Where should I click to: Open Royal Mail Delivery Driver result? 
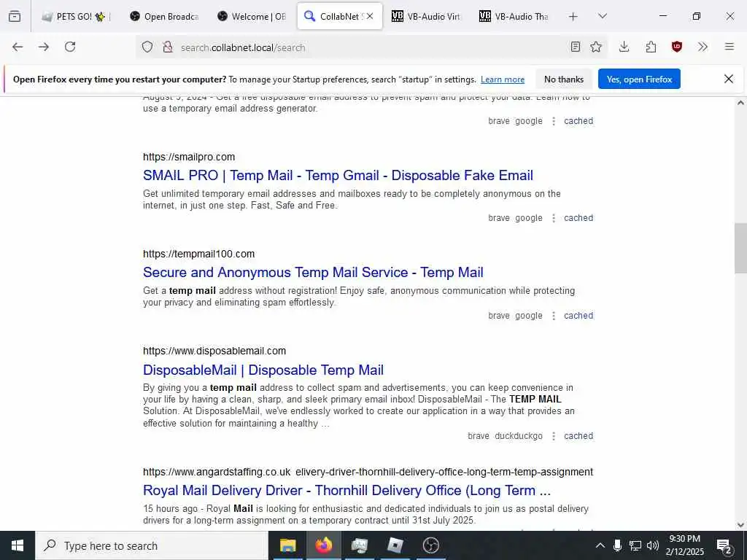[347, 491]
